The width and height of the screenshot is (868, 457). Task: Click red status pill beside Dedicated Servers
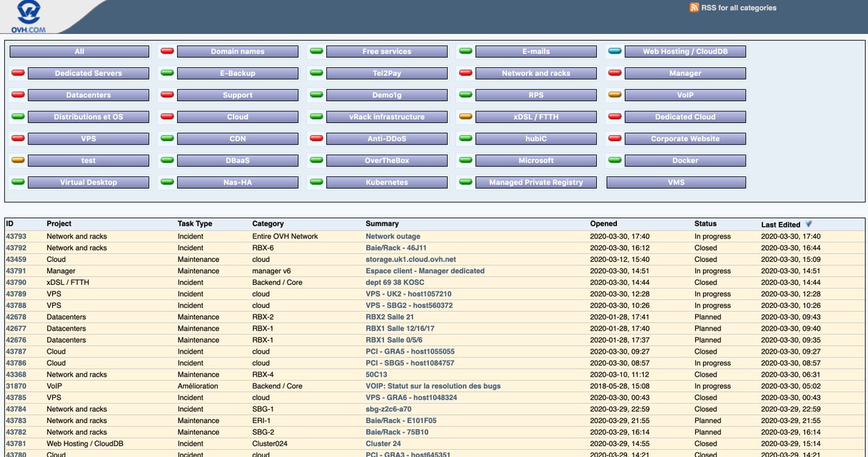pos(18,73)
